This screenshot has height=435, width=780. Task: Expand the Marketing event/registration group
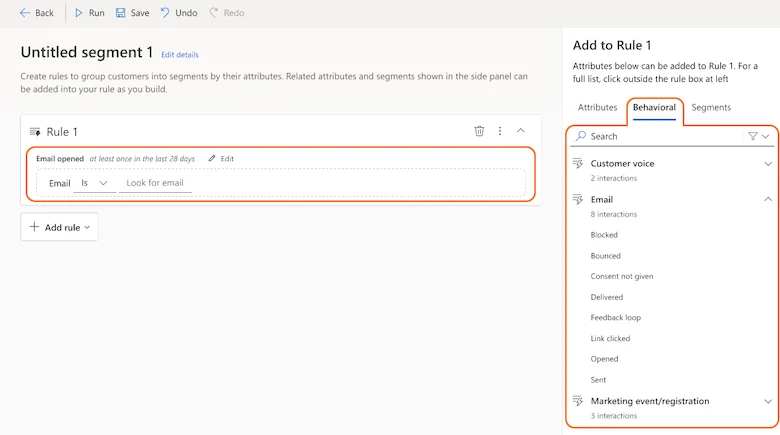768,401
